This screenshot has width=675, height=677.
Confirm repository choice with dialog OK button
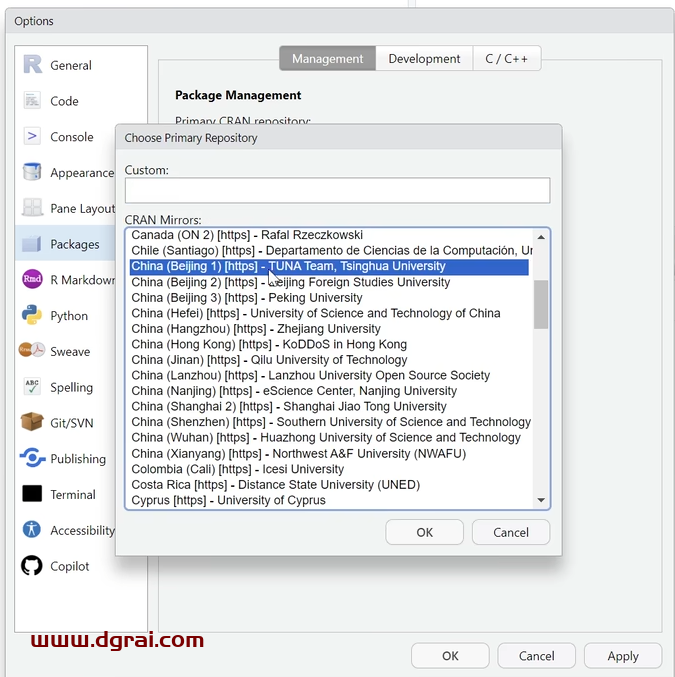point(425,532)
